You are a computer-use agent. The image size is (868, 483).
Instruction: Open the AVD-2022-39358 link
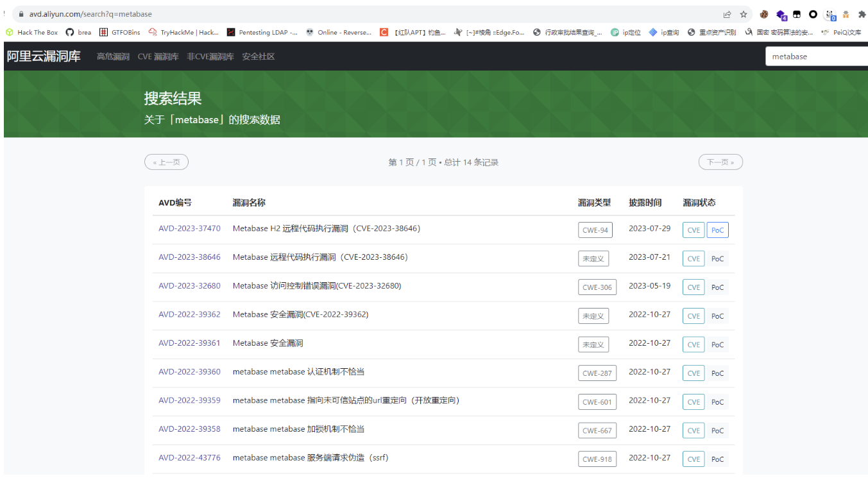tap(189, 429)
